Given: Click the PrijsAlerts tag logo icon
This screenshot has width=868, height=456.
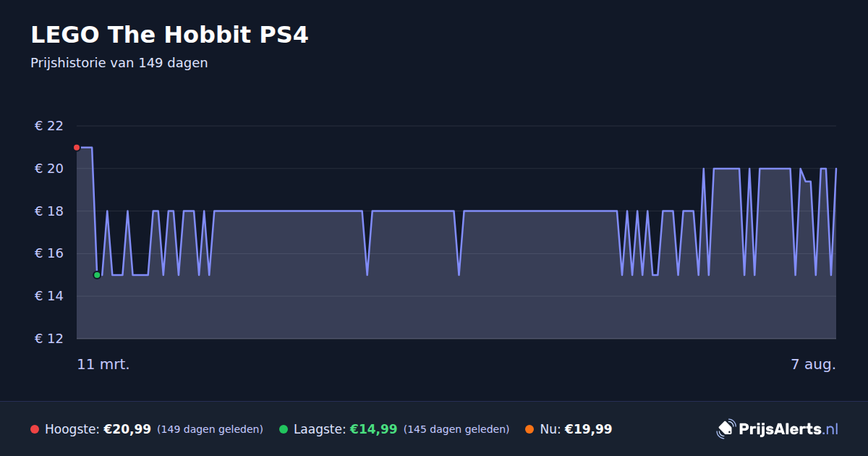Looking at the screenshot, I should tap(726, 429).
